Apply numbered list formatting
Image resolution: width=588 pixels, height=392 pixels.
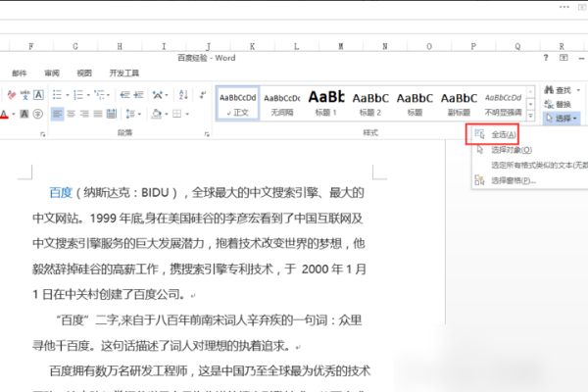(x=78, y=95)
